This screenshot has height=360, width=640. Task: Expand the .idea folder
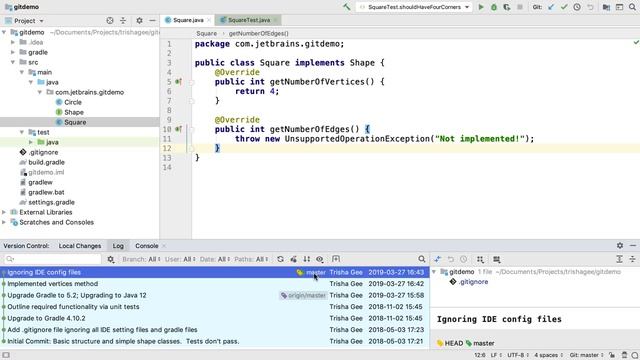[13, 42]
